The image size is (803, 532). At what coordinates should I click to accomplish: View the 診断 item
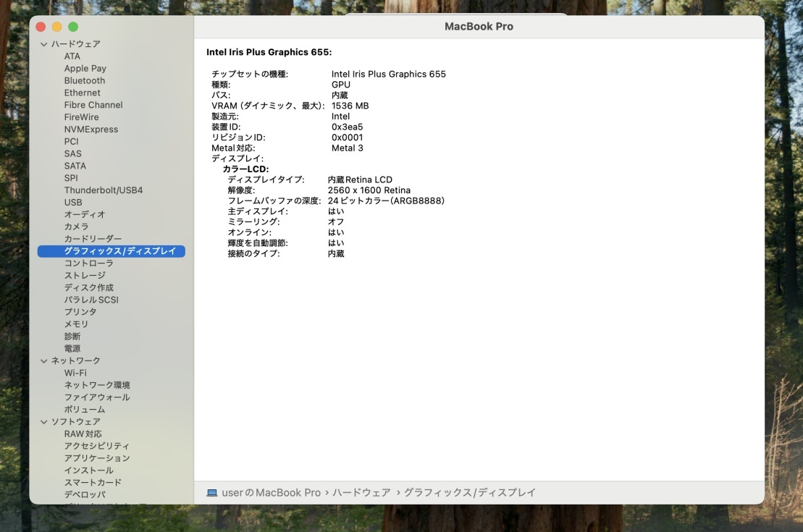click(x=72, y=337)
